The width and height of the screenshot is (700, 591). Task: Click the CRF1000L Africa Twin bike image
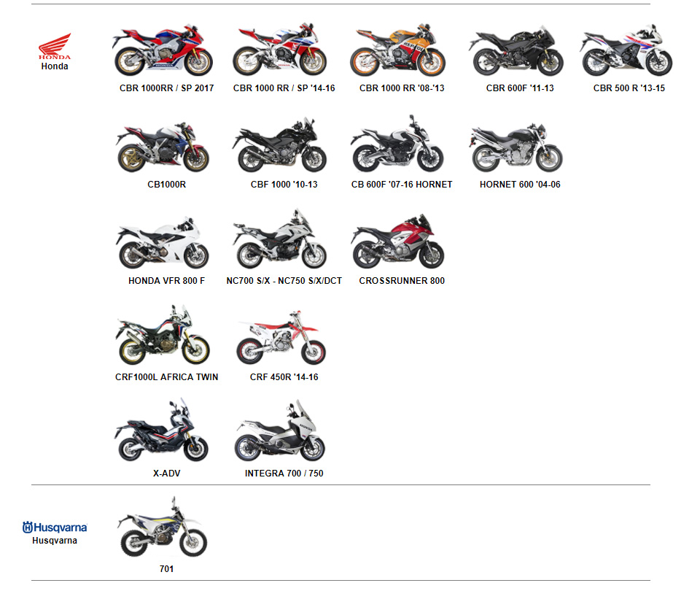pos(163,335)
